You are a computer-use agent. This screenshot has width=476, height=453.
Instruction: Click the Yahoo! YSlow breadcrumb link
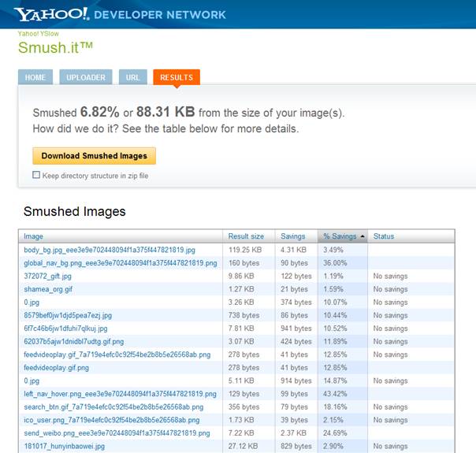coord(38,34)
